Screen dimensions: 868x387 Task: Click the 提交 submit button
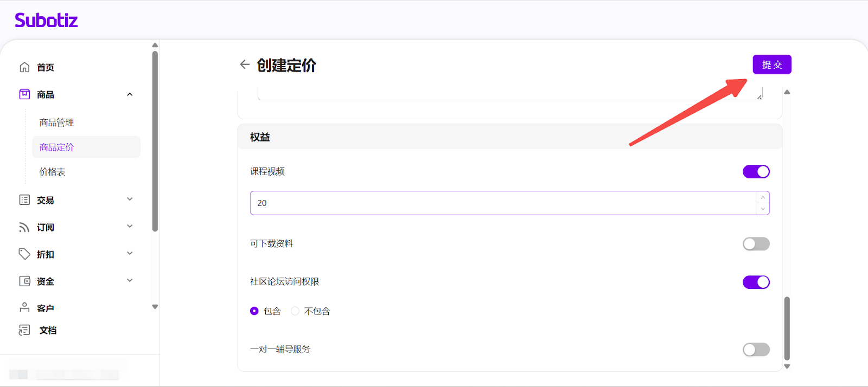coord(771,64)
